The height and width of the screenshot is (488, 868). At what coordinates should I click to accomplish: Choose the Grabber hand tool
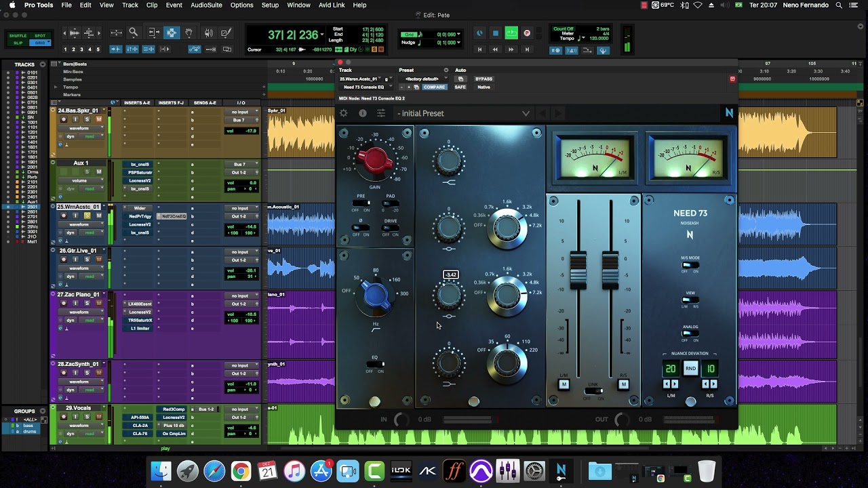tap(189, 33)
